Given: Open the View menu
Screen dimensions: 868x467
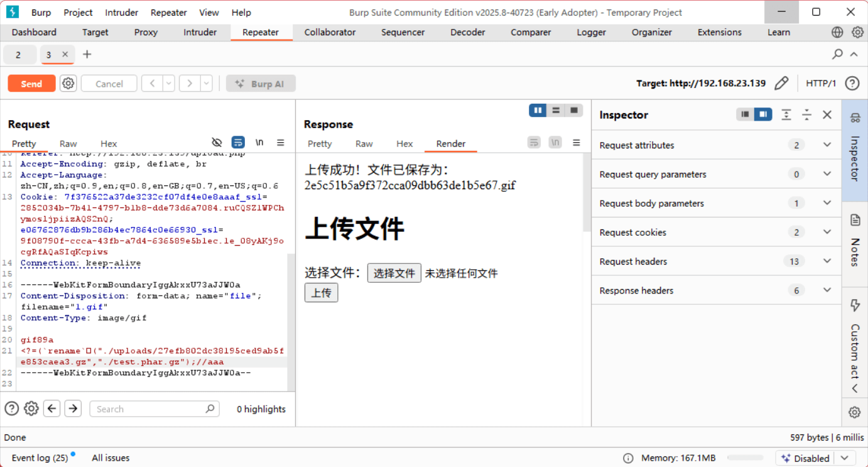Looking at the screenshot, I should 209,13.
